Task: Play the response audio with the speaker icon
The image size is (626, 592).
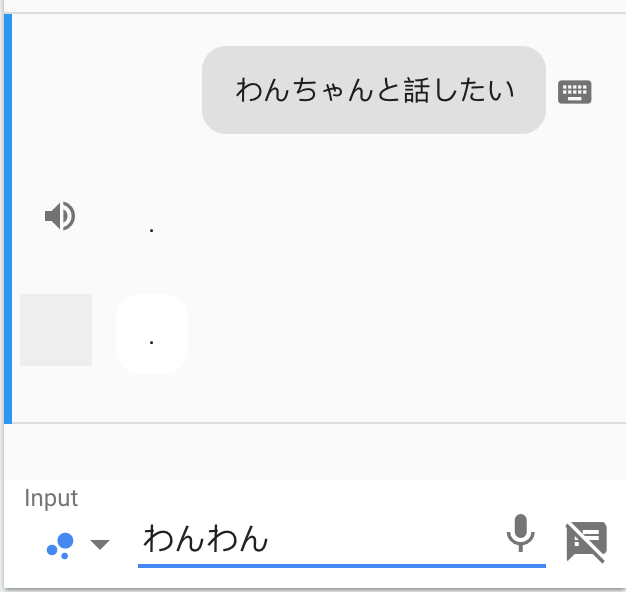Action: pos(60,216)
